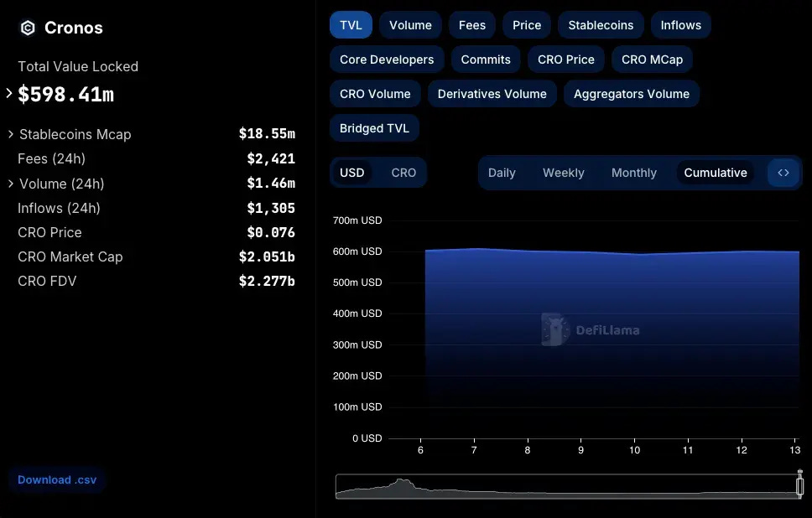Click the Total Value Locked heading
The image size is (812, 518).
[78, 66]
